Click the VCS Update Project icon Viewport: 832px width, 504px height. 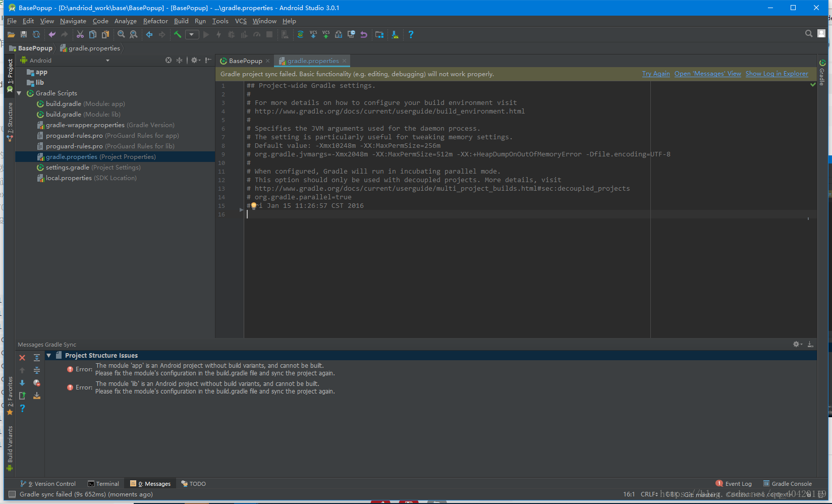coord(313,35)
